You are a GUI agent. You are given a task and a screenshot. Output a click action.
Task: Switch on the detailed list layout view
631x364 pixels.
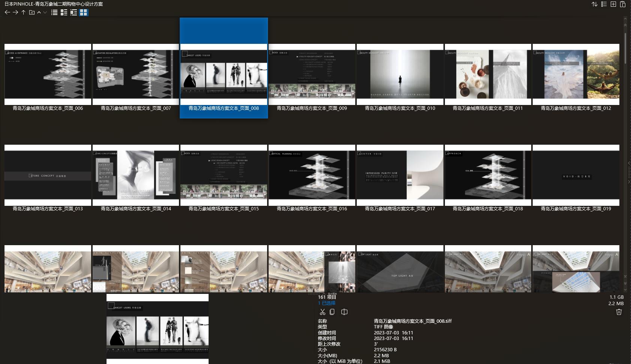(64, 12)
